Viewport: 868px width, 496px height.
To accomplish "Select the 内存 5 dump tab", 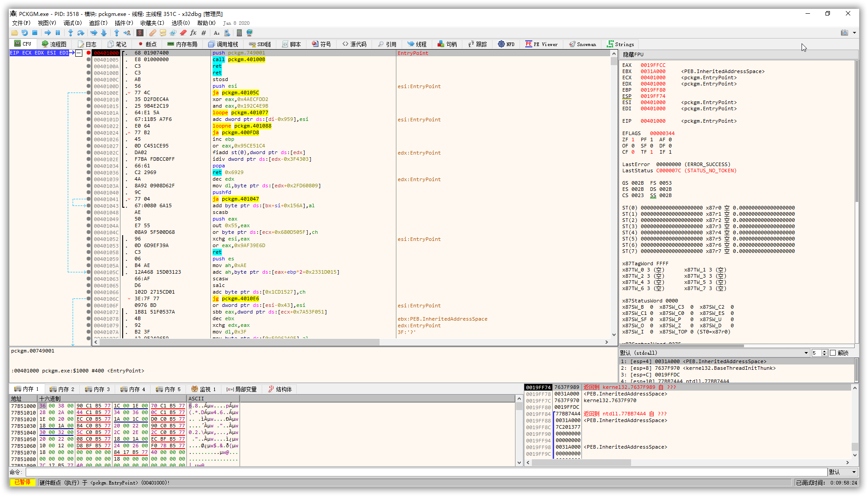I will click(x=168, y=389).
